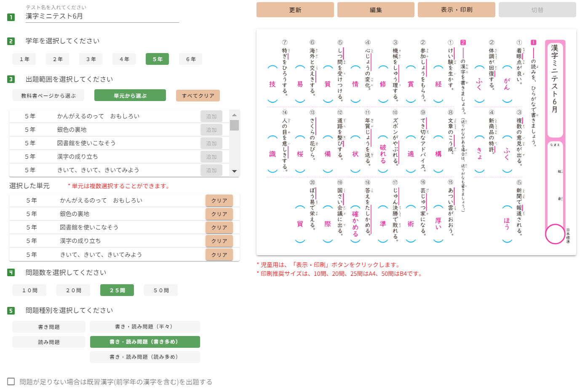The width and height of the screenshot is (580, 392).
Task: Click green step 5 number icon
Action: [x=11, y=311]
